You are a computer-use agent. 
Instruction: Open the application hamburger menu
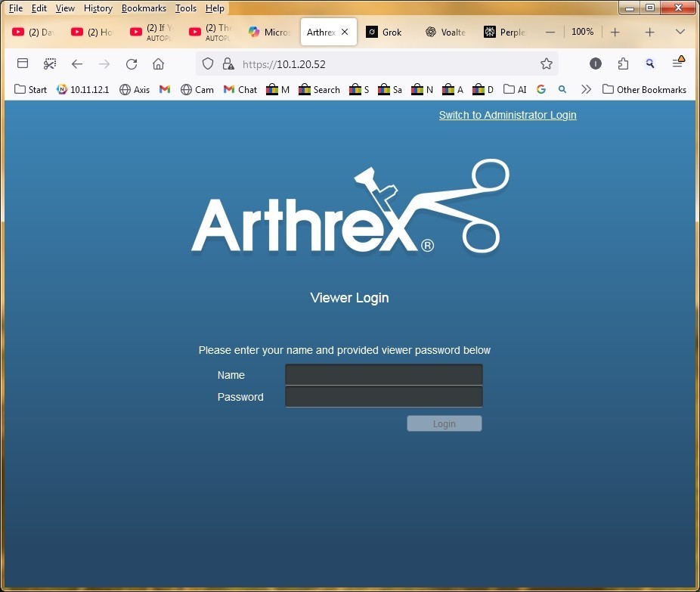tap(678, 63)
